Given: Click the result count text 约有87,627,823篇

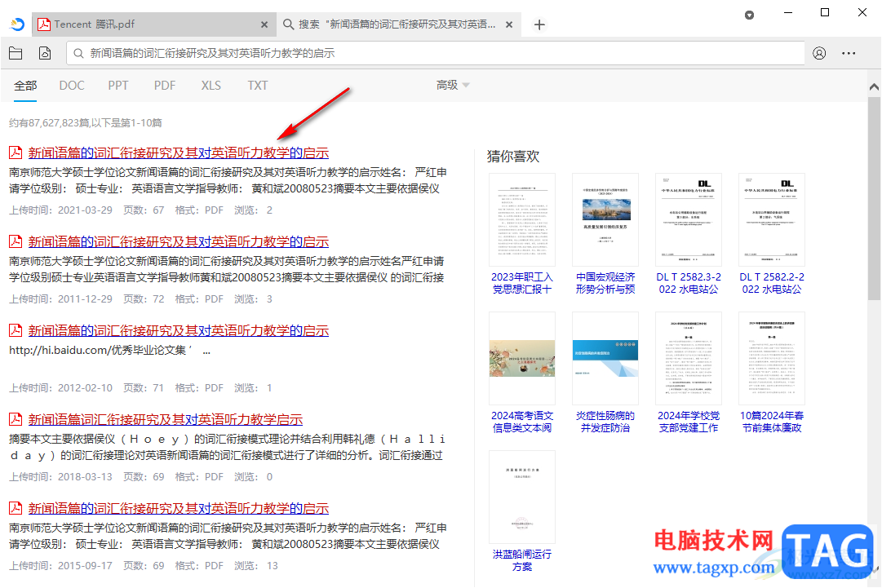Looking at the screenshot, I should [x=86, y=122].
